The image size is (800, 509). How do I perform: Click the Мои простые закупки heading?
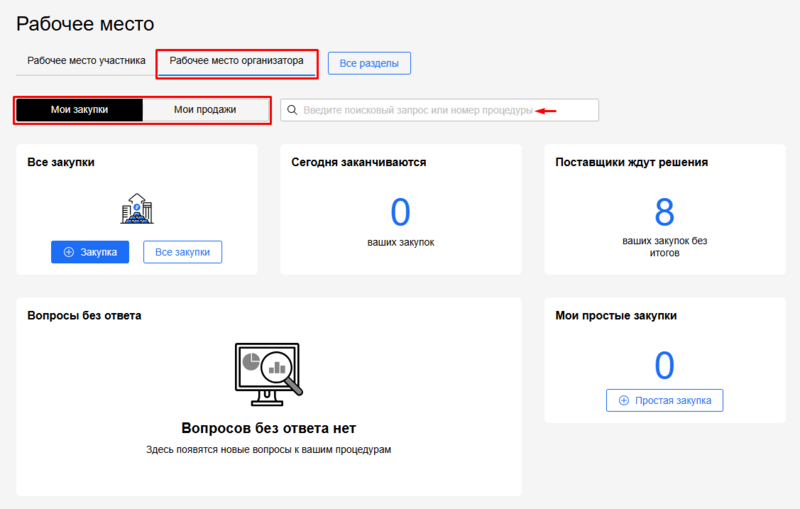pyautogui.click(x=616, y=316)
